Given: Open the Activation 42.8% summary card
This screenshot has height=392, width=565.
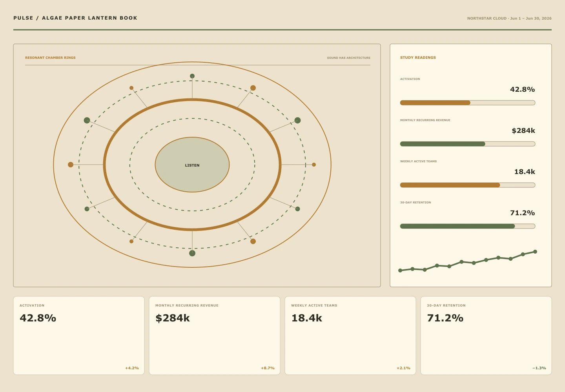Looking at the screenshot, I should coord(79,336).
